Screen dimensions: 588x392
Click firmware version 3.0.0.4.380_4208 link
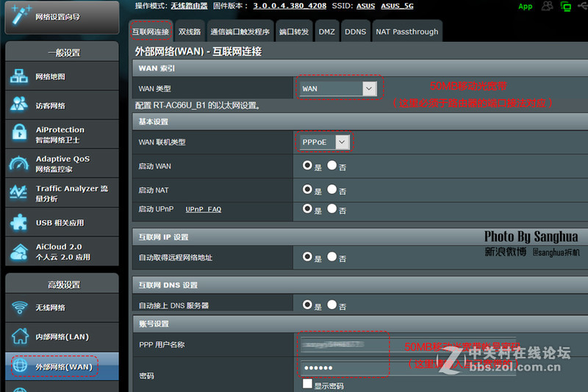click(290, 6)
